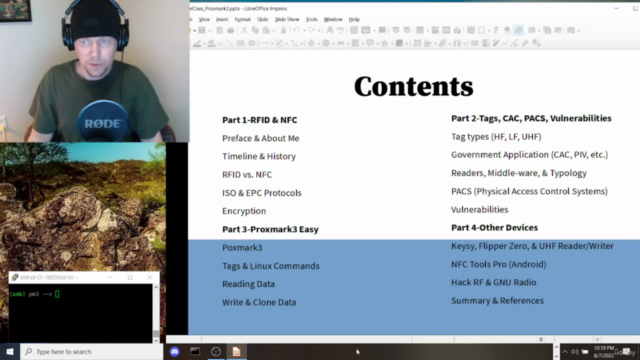Viewport: 640px width, 360px height.
Task: Click the Print icon in toolbar
Action: [231, 30]
